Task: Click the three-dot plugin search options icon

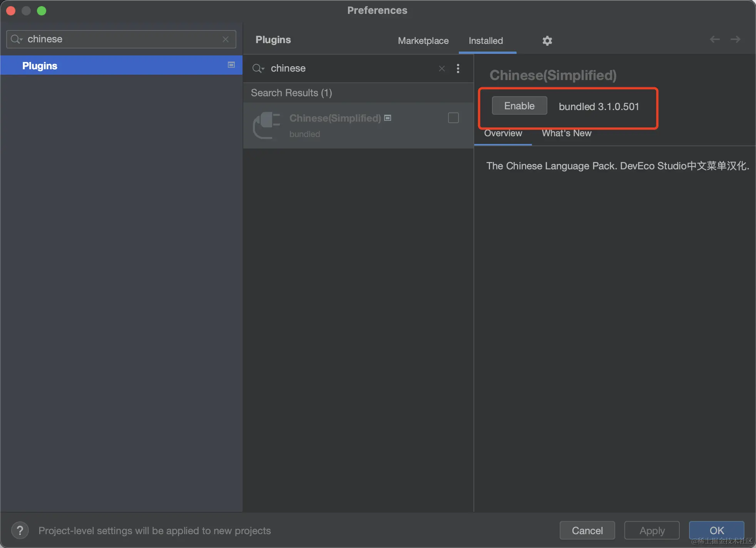Action: [458, 68]
